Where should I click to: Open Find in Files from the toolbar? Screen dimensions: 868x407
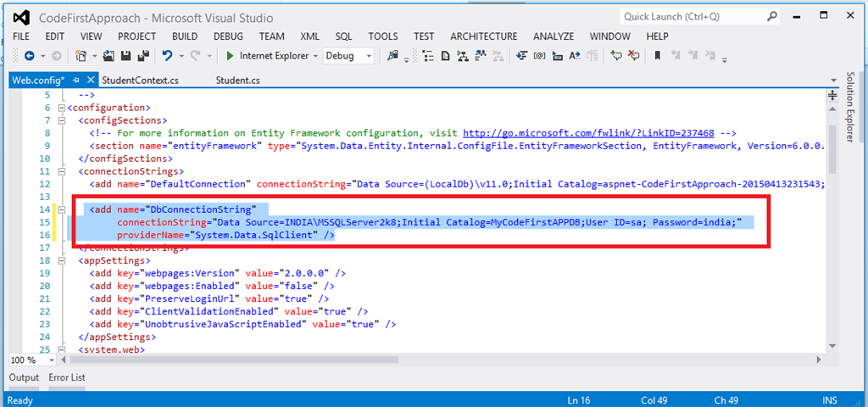pos(393,55)
